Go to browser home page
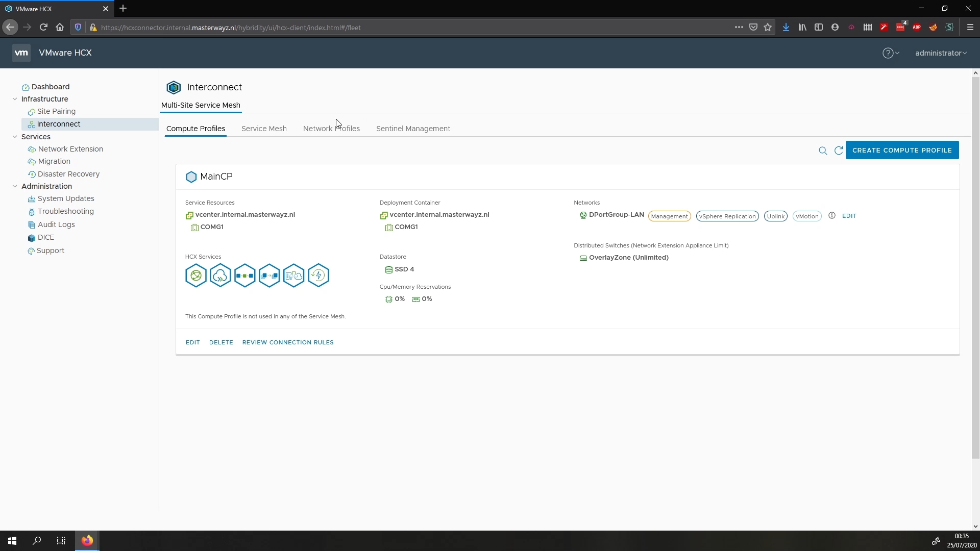980x551 pixels. pyautogui.click(x=60, y=28)
